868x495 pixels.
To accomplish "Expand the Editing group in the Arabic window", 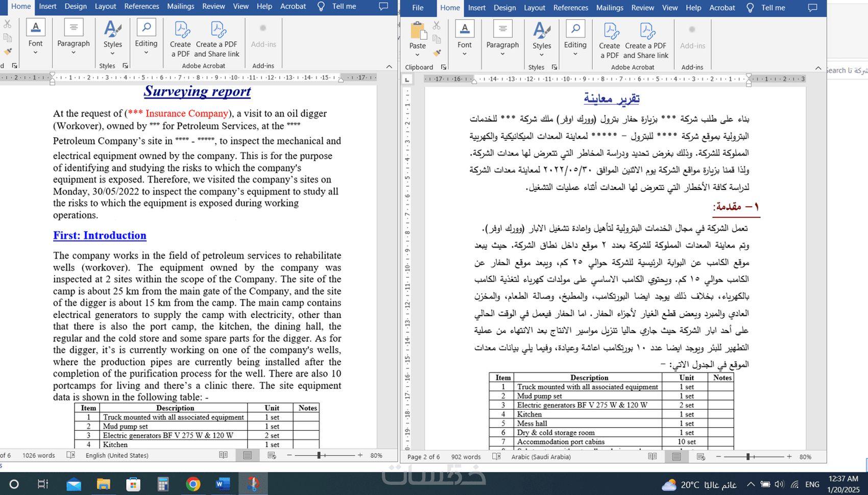I will click(575, 39).
